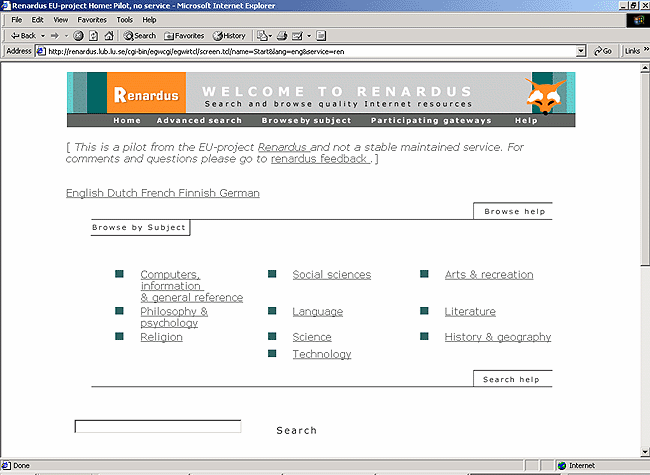Expand the Links toolbar chevron
This screenshot has width=650, height=475.
(x=646, y=49)
